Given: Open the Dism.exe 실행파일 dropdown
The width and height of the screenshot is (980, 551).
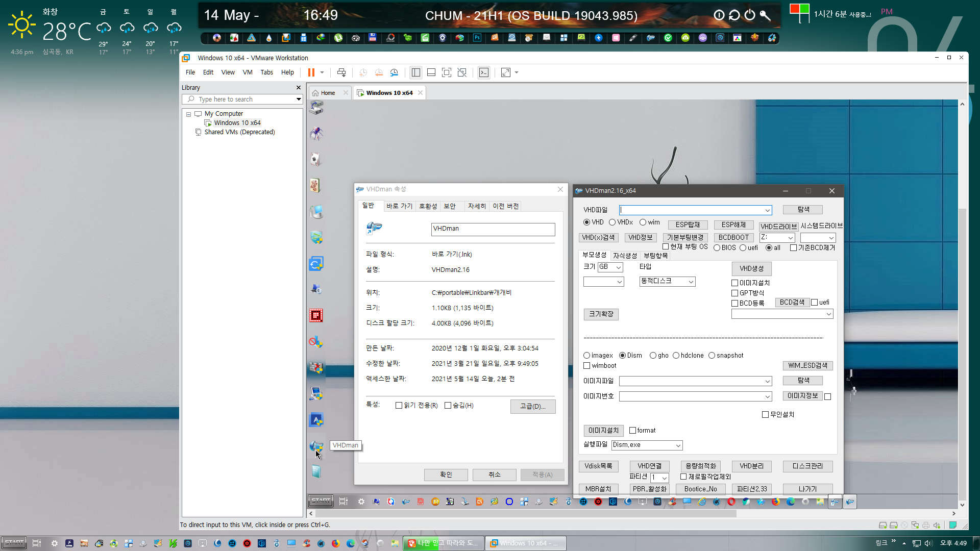Looking at the screenshot, I should click(678, 445).
